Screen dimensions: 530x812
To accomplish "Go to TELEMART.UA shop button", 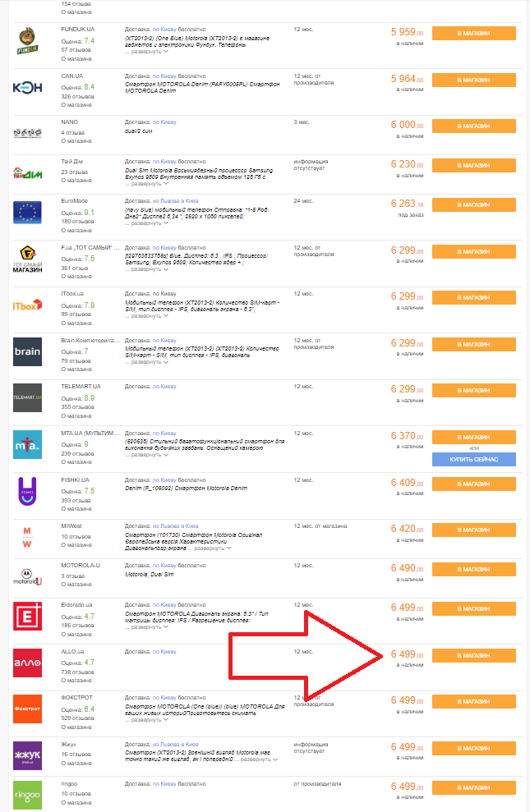I will pyautogui.click(x=473, y=391).
